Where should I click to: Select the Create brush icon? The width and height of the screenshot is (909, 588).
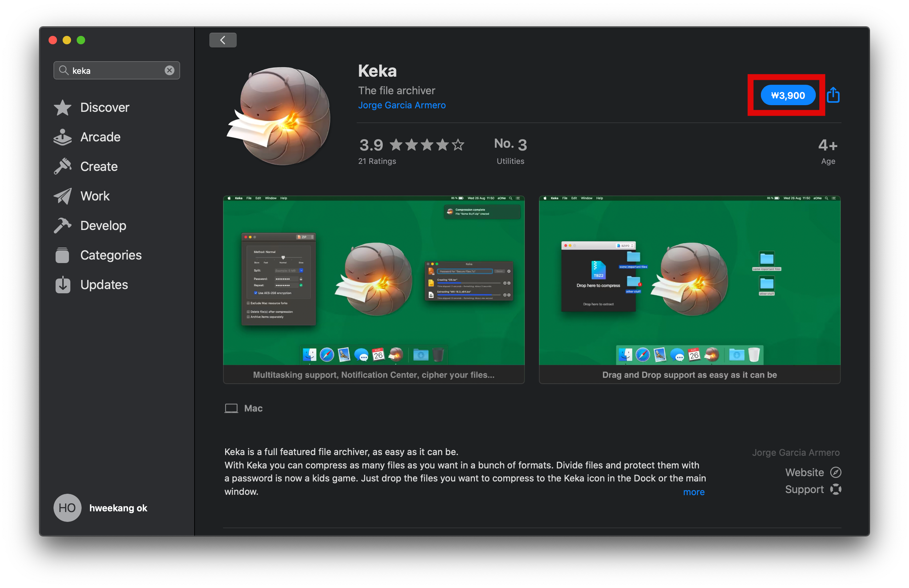63,166
